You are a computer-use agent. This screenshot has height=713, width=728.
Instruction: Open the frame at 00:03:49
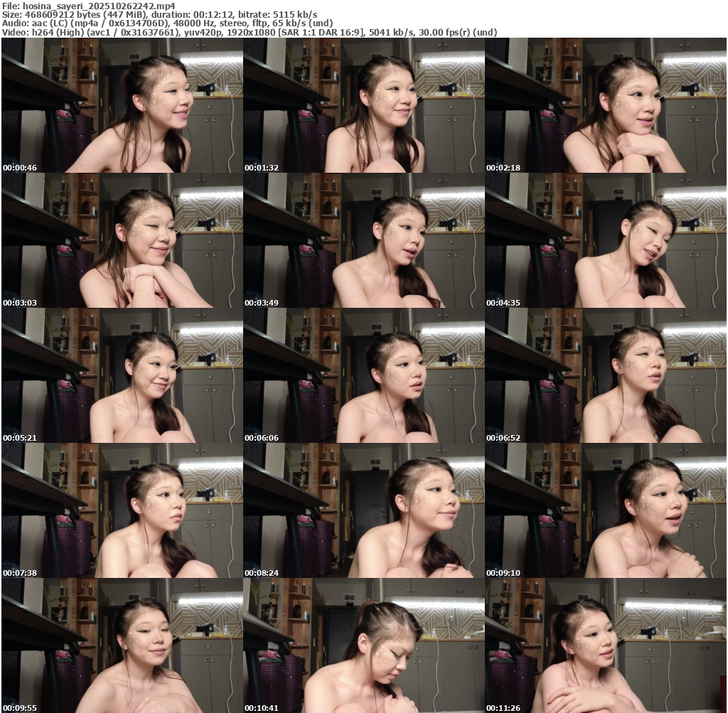pyautogui.click(x=364, y=240)
